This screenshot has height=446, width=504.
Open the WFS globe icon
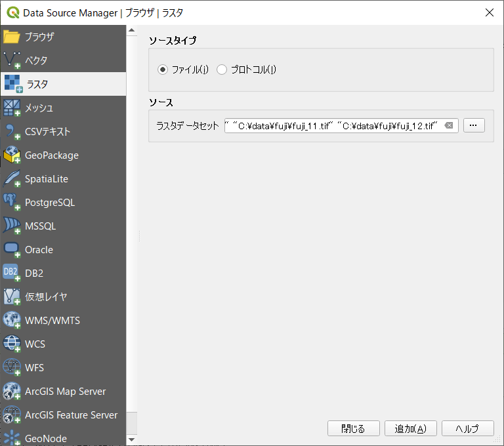pos(12,367)
